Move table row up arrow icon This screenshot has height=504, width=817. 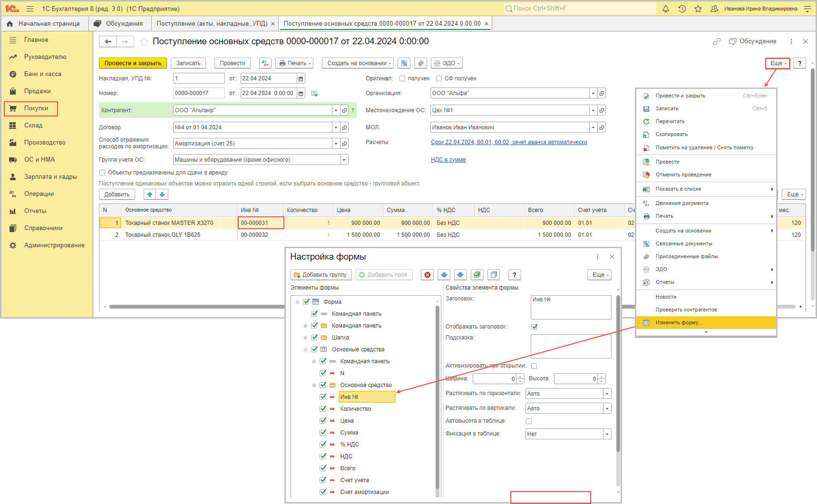(x=150, y=194)
